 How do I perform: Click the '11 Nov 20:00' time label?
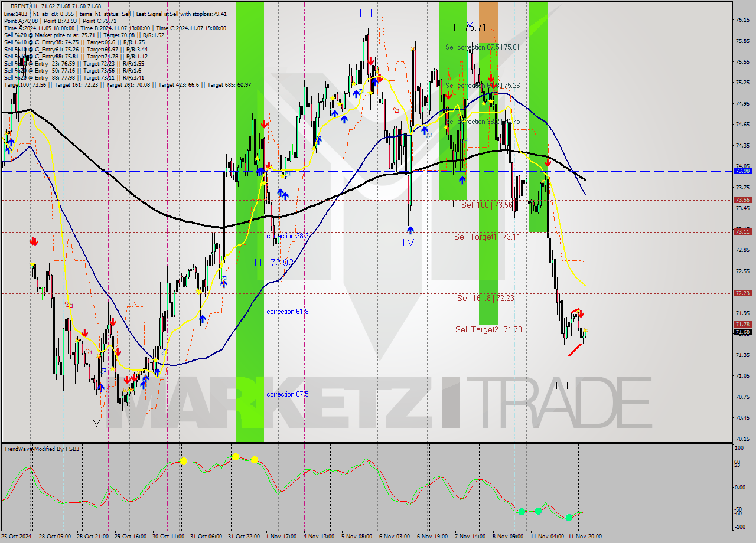(x=584, y=537)
